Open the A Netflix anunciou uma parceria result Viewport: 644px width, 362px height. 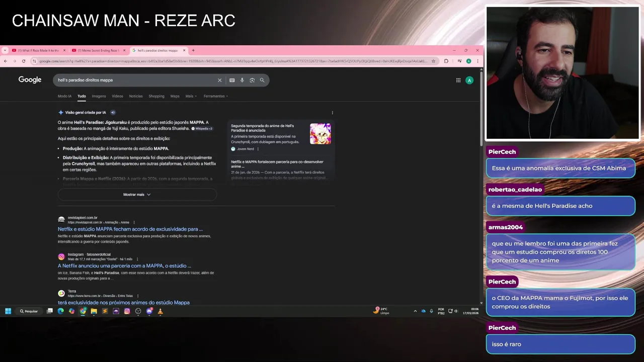124,266
